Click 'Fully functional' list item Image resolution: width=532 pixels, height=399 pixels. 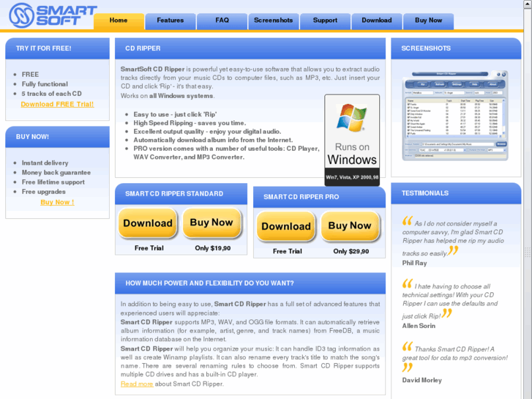click(x=45, y=84)
